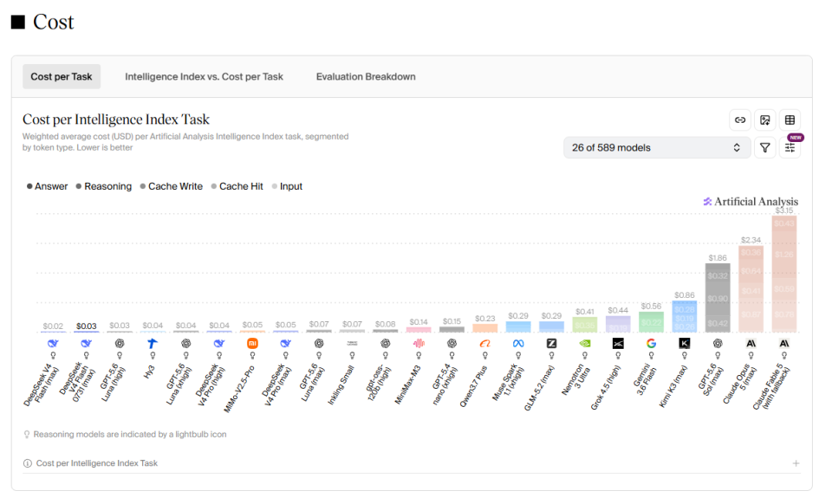The height and width of the screenshot is (504, 832).
Task: Click the Artificial Analysis logo link
Action: 751,202
